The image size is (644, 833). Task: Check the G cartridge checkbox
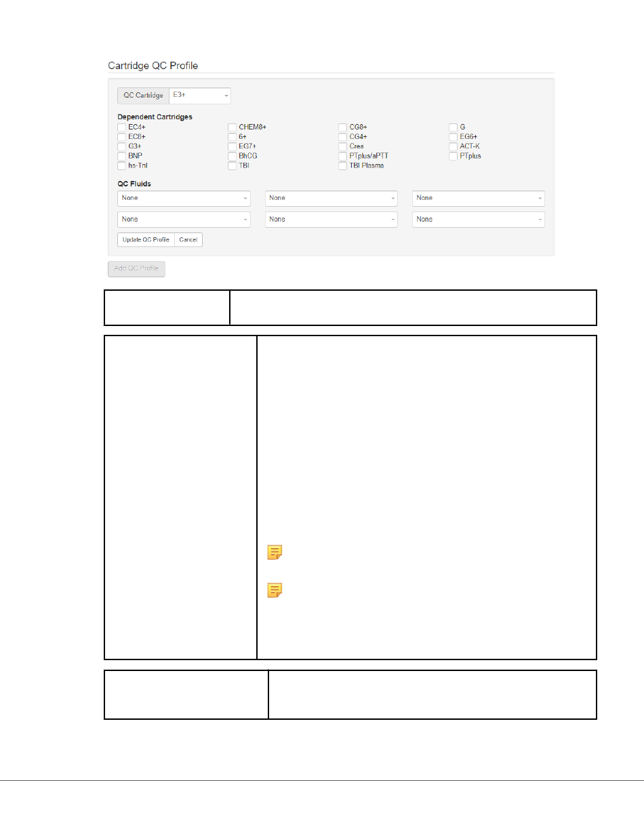tap(454, 127)
